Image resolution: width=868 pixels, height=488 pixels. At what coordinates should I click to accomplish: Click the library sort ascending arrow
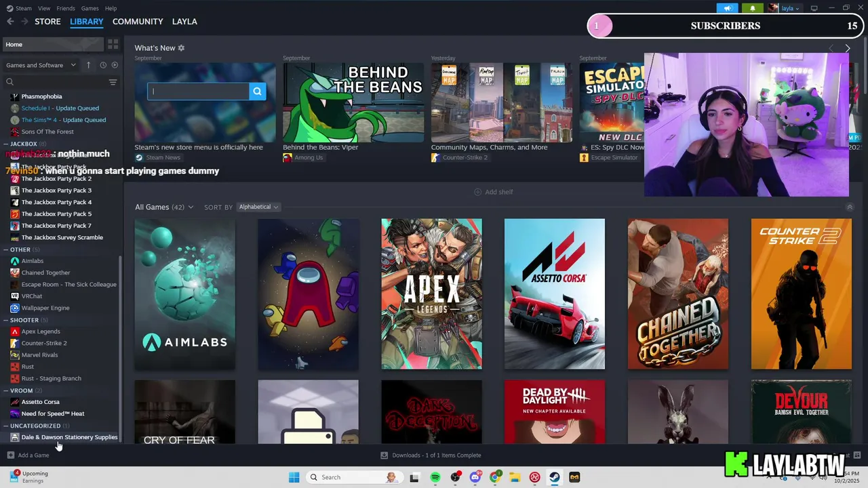pyautogui.click(x=88, y=65)
